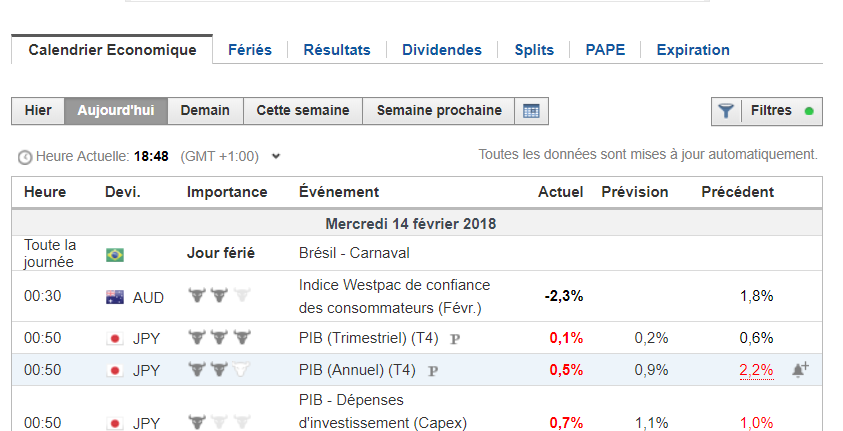Open the Indice Westpac de confiance event
This screenshot has width=843, height=431.
pyautogui.click(x=395, y=296)
